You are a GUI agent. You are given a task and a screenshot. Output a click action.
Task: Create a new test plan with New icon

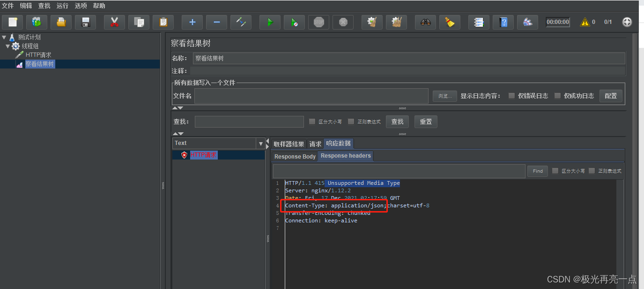coord(13,22)
